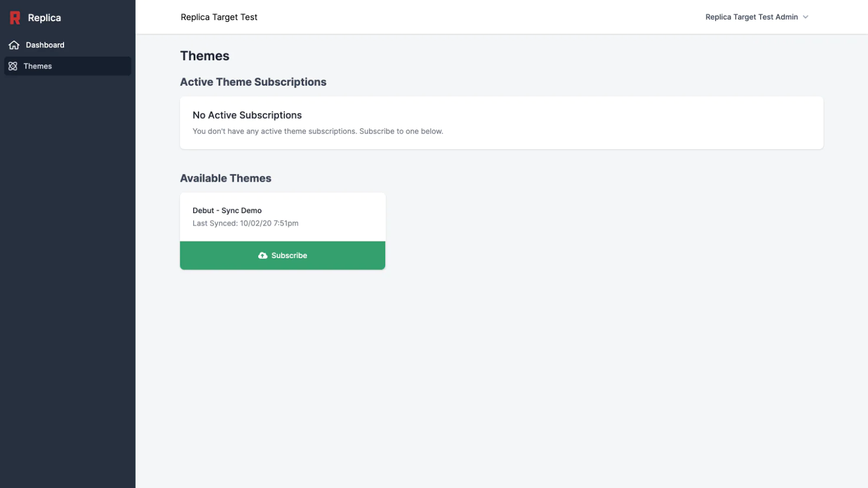
Task: Click the Debut - Sync Demo theme title
Action: (227, 210)
